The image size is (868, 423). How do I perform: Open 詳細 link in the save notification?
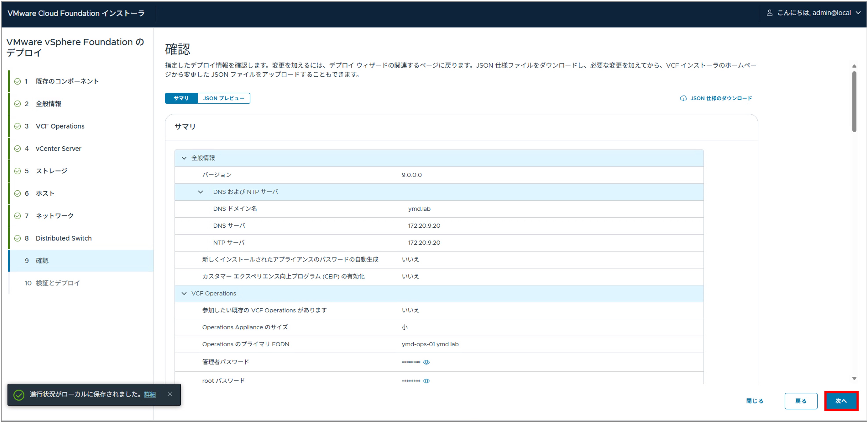150,394
